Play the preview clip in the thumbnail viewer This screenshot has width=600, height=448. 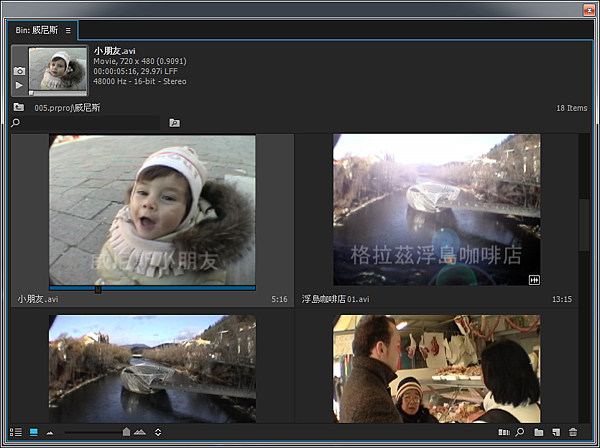[x=19, y=85]
